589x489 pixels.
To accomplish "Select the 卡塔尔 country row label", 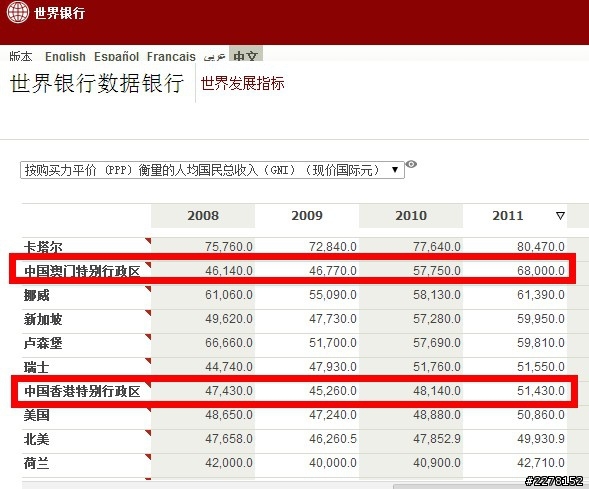I will [43, 247].
